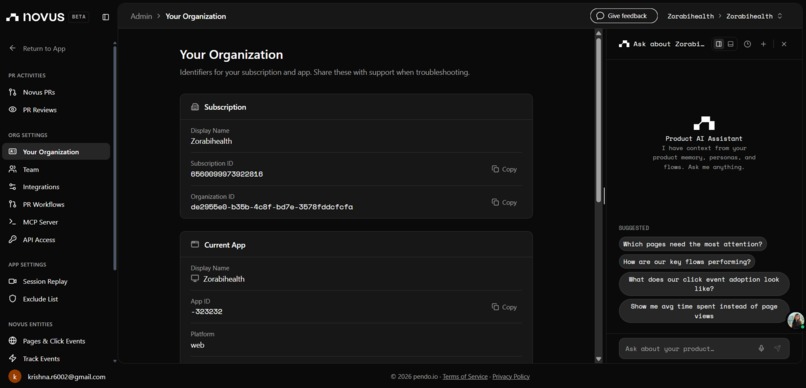
Task: Click the microphone icon in assistant input
Action: [761, 348]
